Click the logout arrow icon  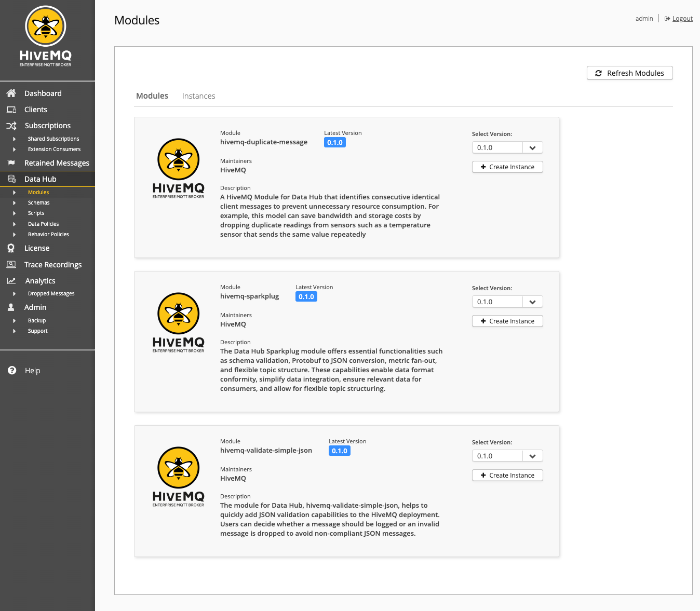(x=667, y=19)
